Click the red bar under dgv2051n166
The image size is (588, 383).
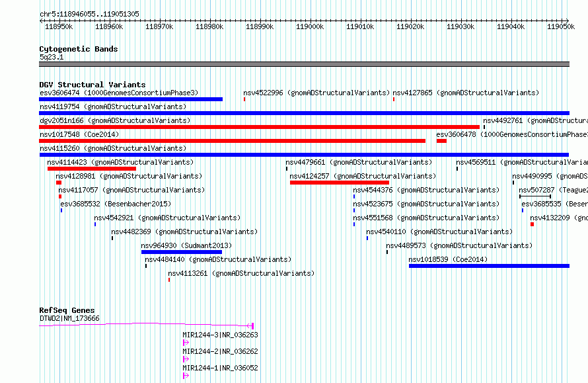coord(259,127)
